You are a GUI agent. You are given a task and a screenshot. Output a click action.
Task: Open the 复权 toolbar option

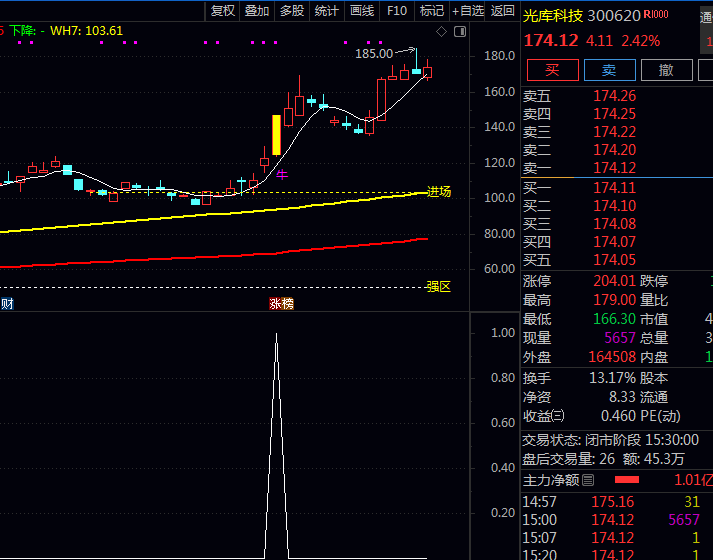coord(222,11)
